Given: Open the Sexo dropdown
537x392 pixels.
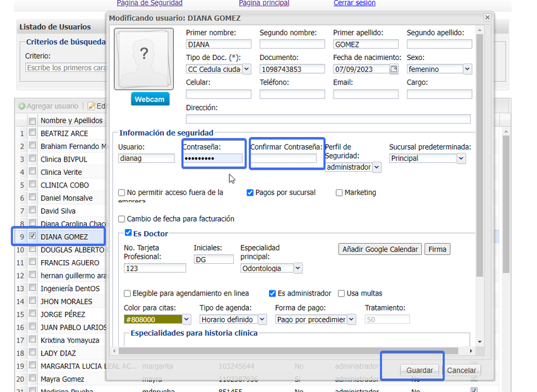Looking at the screenshot, I should pyautogui.click(x=468, y=69).
